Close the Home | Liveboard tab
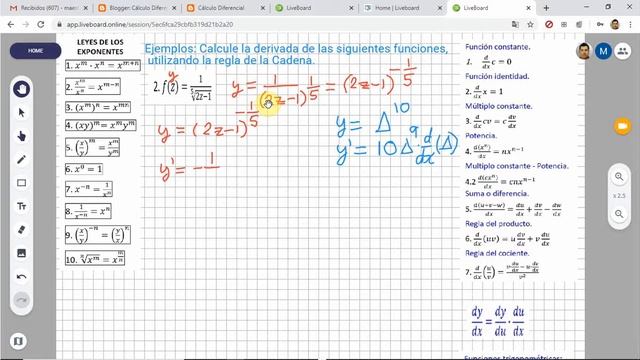Image resolution: width=640 pixels, height=360 pixels. 440,8
